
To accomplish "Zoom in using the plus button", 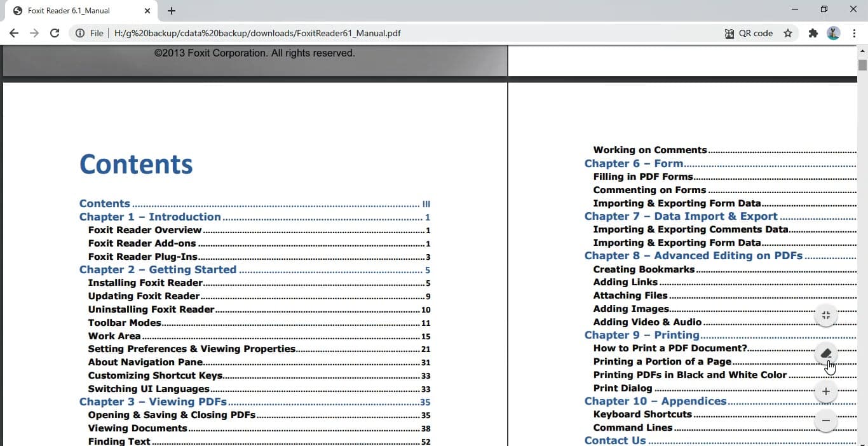I will (x=825, y=391).
